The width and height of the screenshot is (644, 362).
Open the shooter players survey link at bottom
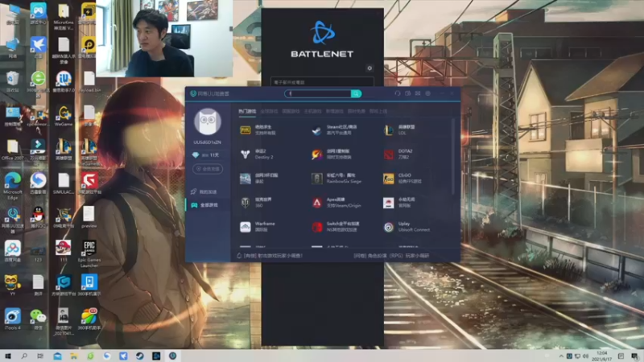[270, 256]
